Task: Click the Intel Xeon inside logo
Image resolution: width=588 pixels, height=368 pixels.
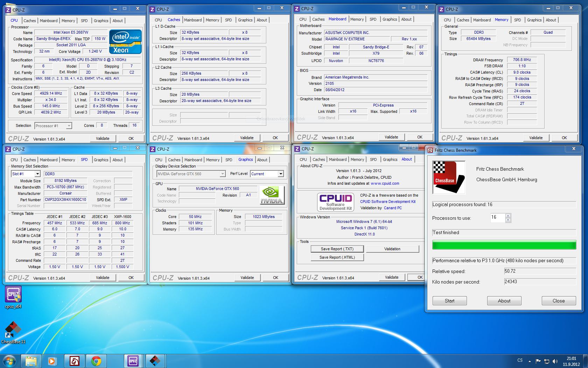Action: coord(126,42)
